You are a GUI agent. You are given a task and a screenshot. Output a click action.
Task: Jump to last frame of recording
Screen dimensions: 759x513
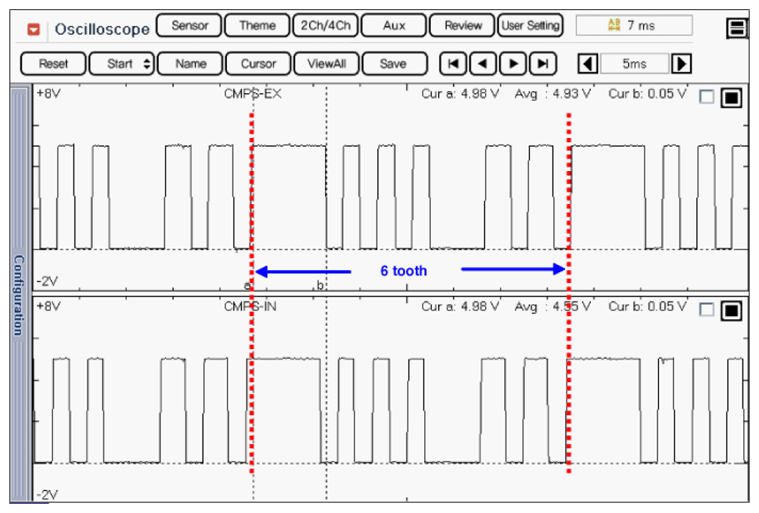coord(543,64)
